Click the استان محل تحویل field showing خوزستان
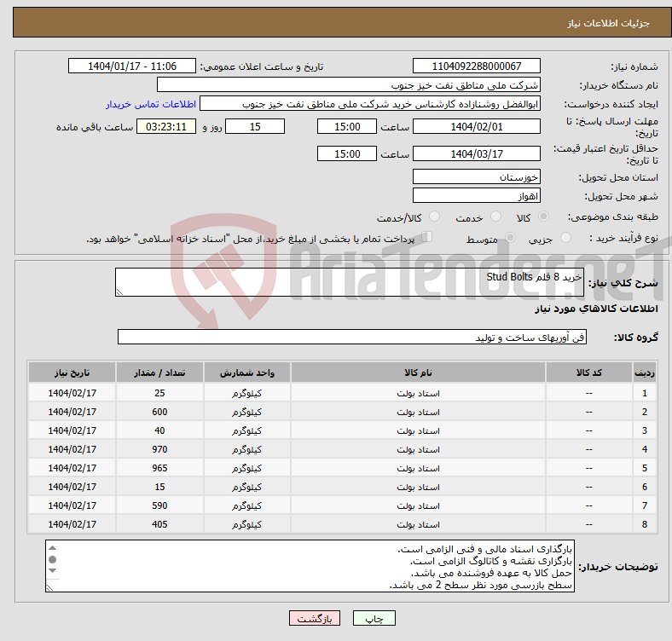 point(476,177)
